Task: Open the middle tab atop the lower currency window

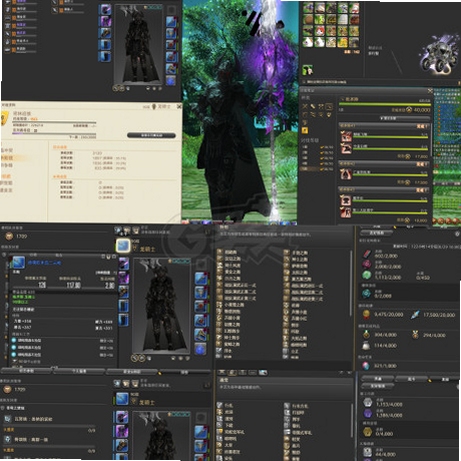Action: click(x=411, y=379)
